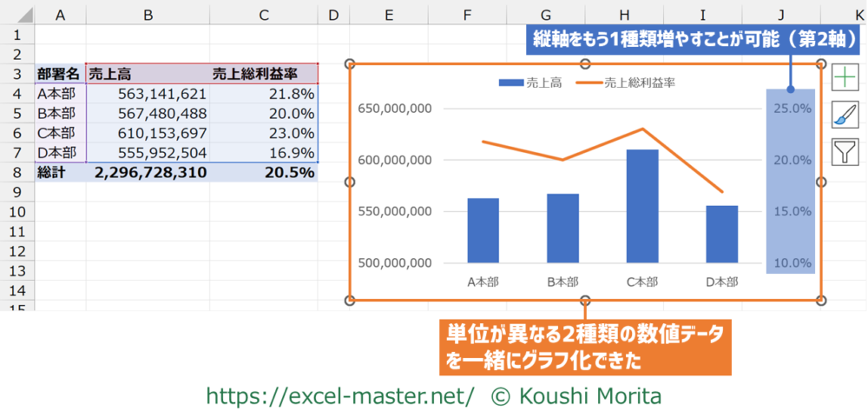This screenshot has height=411, width=868.
Task: Select the C本部 blue bar in chart
Action: (x=642, y=209)
